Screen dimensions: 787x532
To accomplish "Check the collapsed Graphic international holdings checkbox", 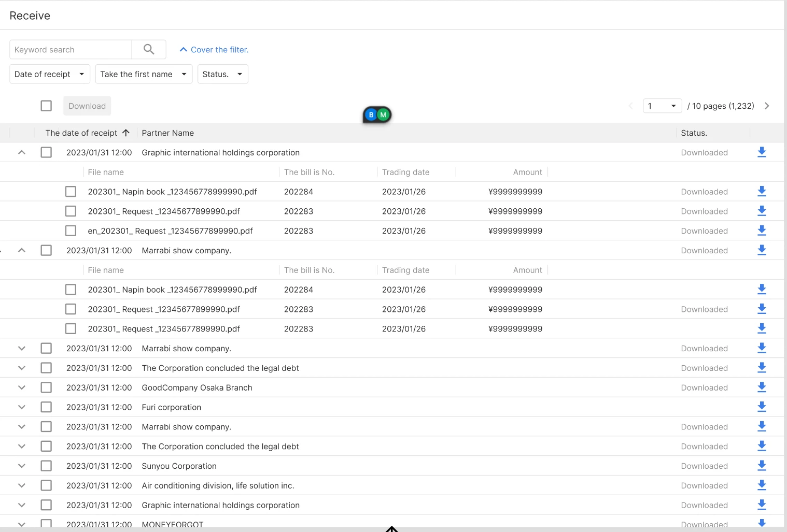I will pyautogui.click(x=46, y=505).
